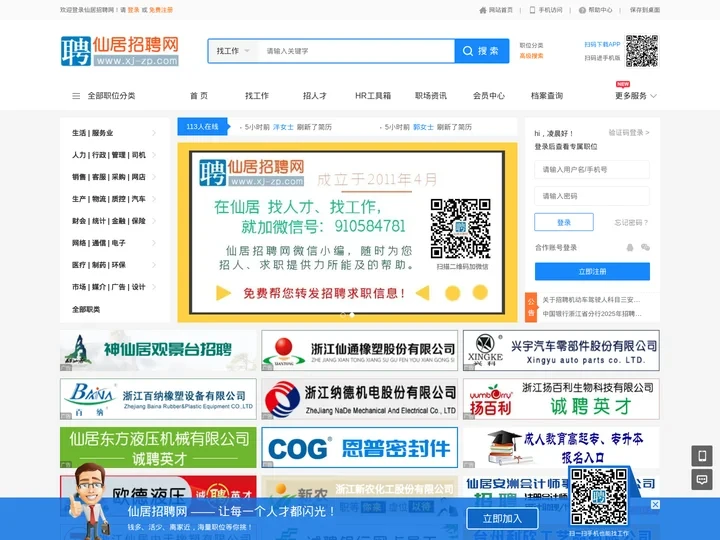Open 浙江纳德机电股份有限公司 banner

coord(360,399)
